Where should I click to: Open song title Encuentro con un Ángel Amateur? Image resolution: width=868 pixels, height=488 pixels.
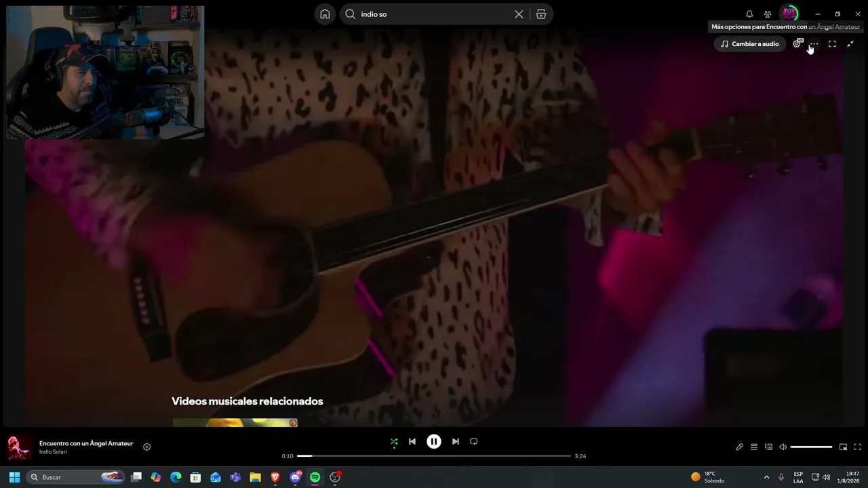pos(86,443)
